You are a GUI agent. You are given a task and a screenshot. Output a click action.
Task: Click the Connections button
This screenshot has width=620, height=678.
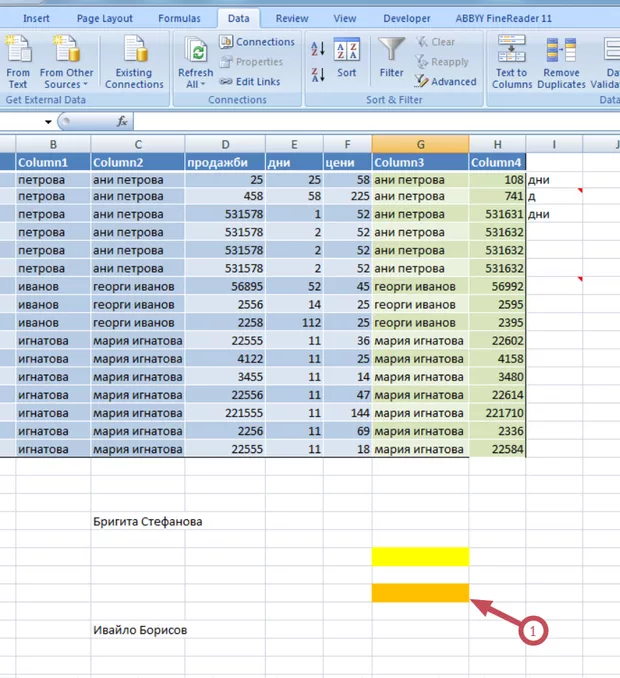point(257,42)
